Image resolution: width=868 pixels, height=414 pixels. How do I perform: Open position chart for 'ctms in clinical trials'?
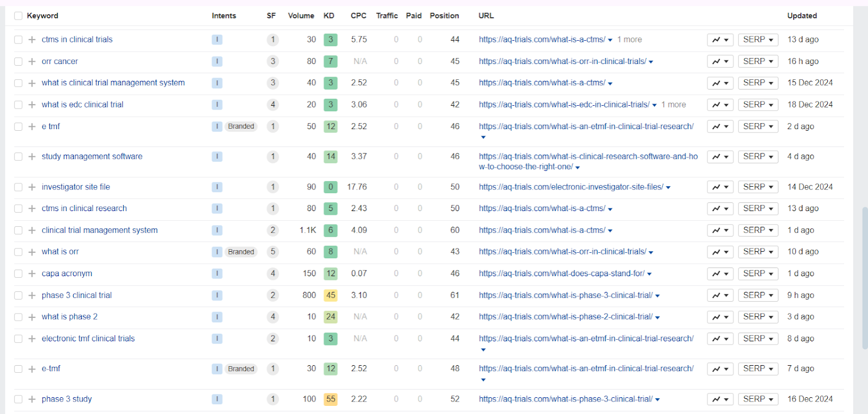[720, 40]
